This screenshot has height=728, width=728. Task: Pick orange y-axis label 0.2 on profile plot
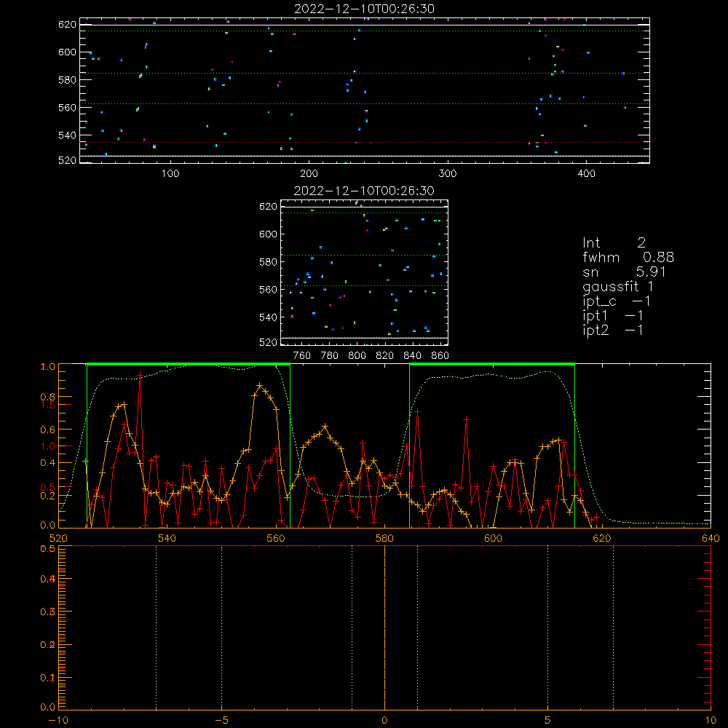pyautogui.click(x=48, y=496)
